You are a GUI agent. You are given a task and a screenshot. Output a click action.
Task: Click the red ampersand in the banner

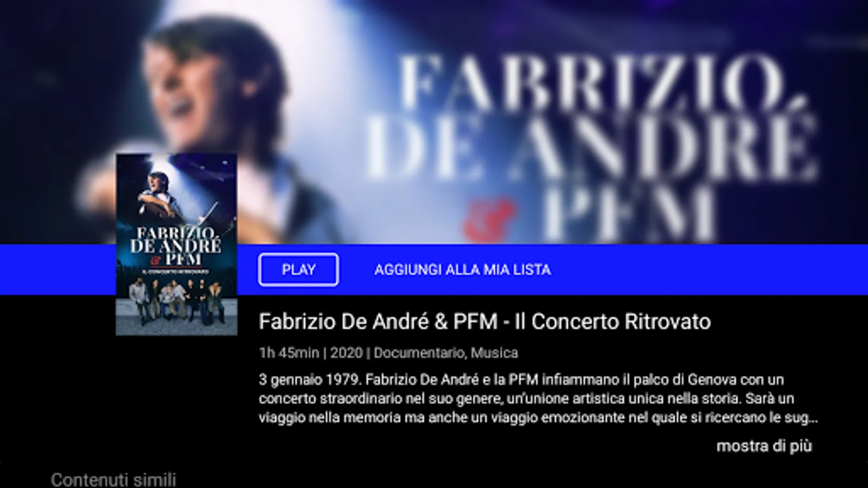(x=488, y=220)
